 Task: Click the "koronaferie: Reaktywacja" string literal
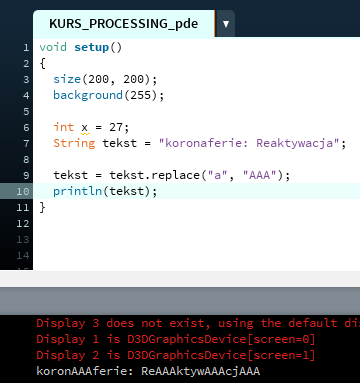249,143
